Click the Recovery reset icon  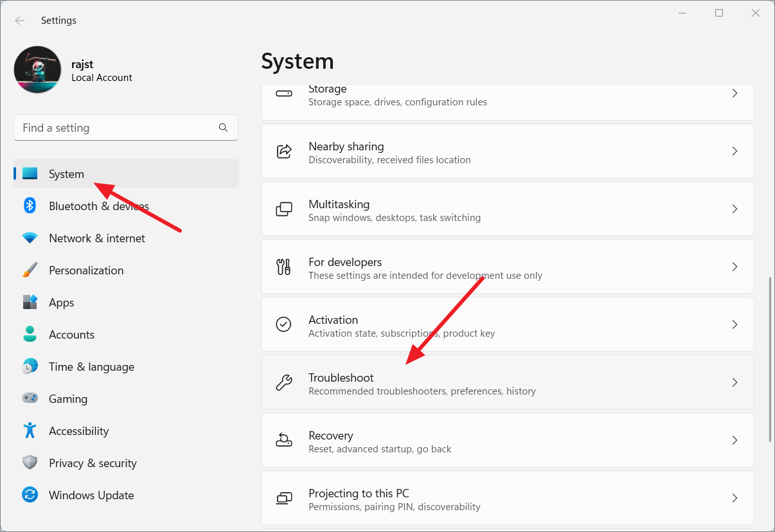tap(283, 440)
